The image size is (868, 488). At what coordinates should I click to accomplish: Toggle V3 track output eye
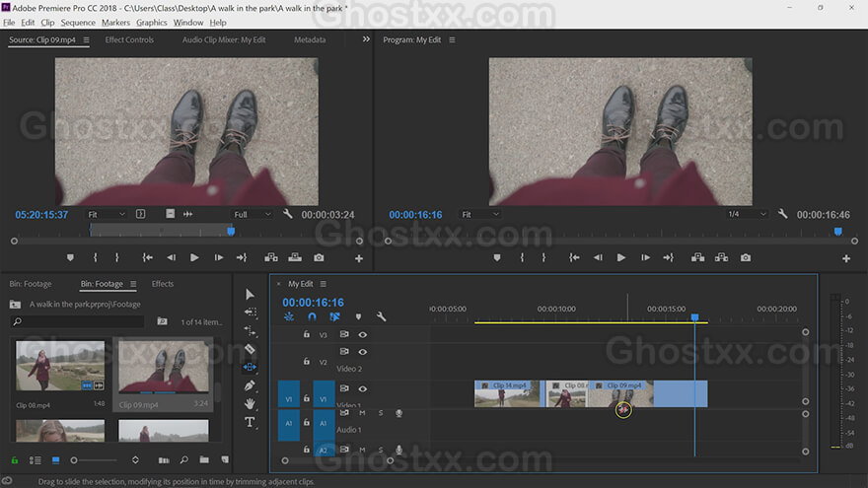(363, 335)
